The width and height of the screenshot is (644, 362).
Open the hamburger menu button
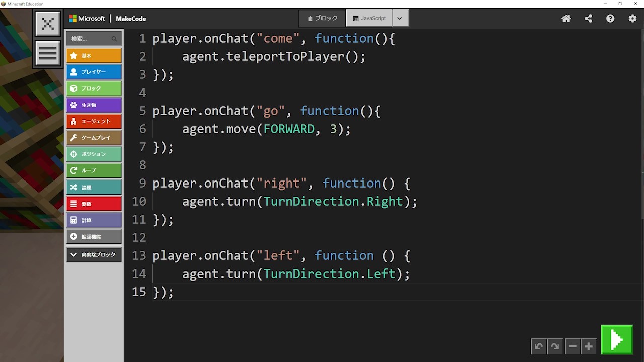pyautogui.click(x=48, y=53)
